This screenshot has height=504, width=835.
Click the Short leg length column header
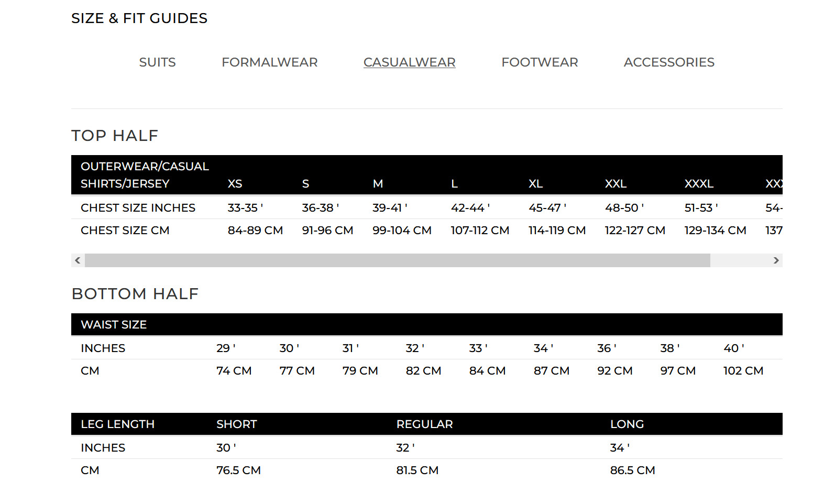tap(236, 424)
